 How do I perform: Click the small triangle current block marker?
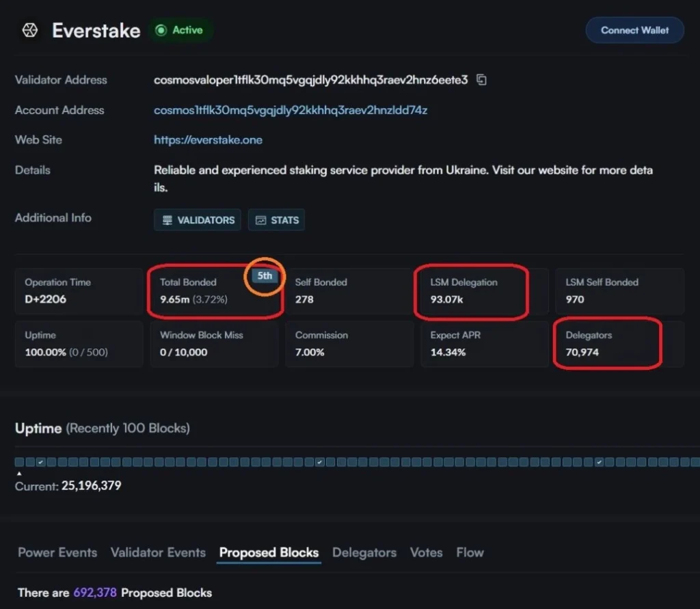pyautogui.click(x=19, y=474)
